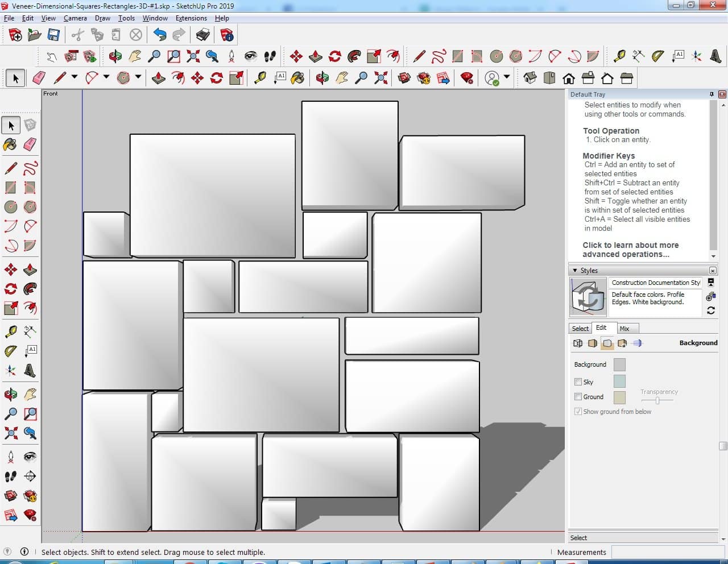Click the Print icon in toolbar
728x564 pixels.
point(202,35)
